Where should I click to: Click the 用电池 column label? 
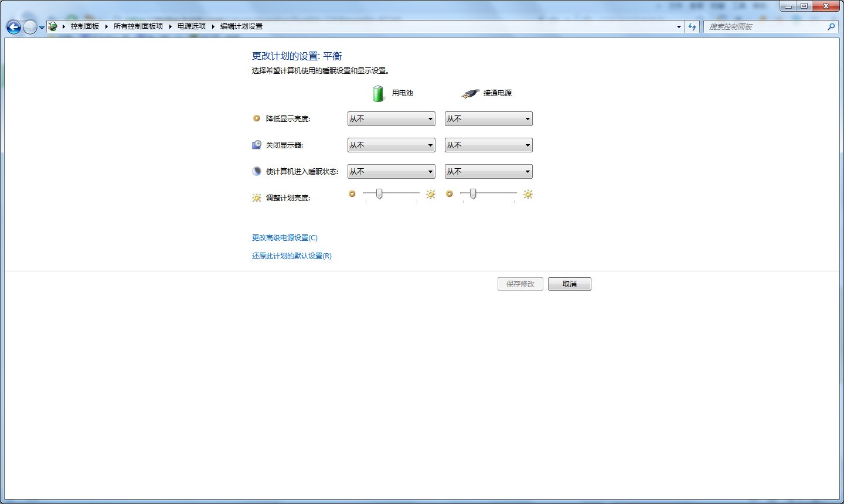pyautogui.click(x=403, y=93)
